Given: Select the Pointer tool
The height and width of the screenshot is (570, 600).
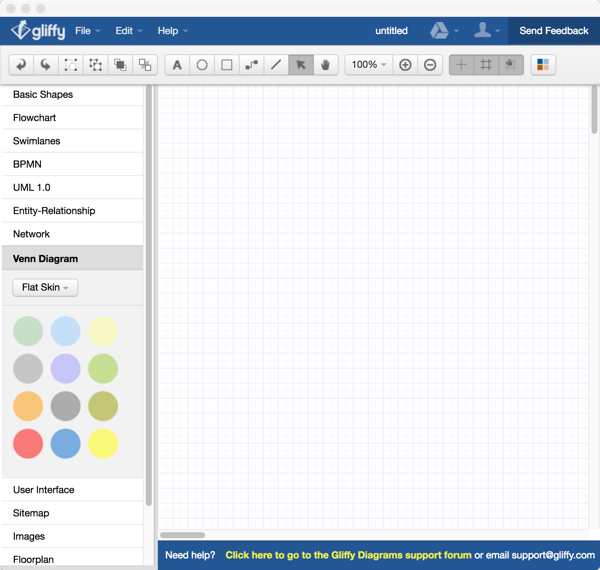Looking at the screenshot, I should [x=301, y=65].
